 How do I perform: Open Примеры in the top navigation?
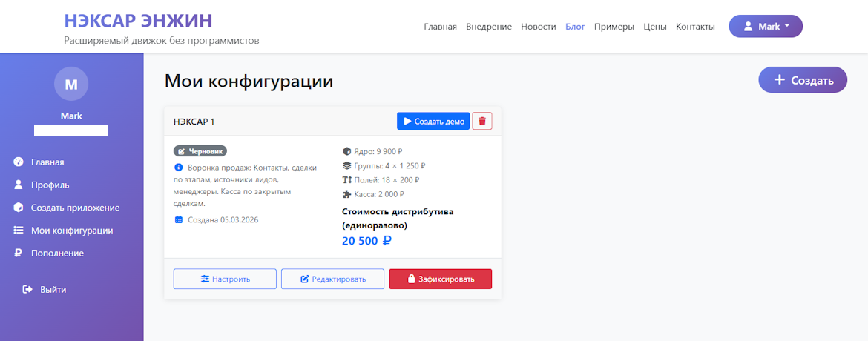pyautogui.click(x=614, y=27)
